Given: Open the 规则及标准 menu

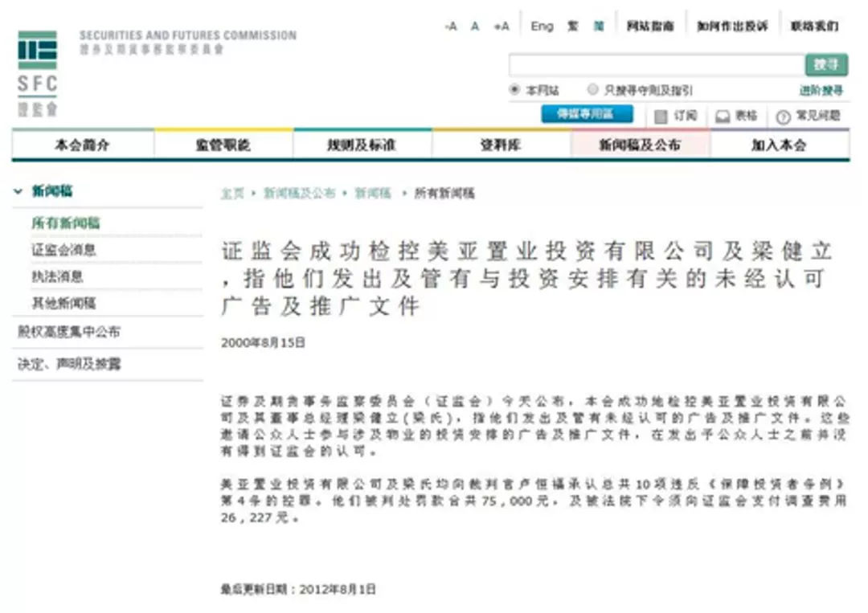Looking at the screenshot, I should pos(362,145).
